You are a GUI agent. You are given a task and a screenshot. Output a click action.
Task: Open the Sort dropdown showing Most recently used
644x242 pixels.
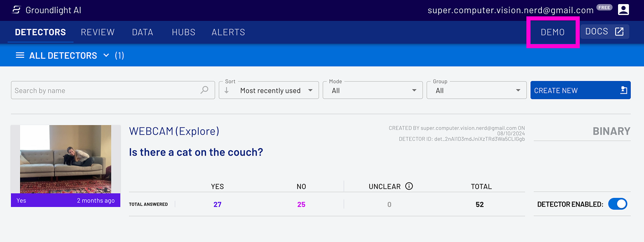pos(268,90)
